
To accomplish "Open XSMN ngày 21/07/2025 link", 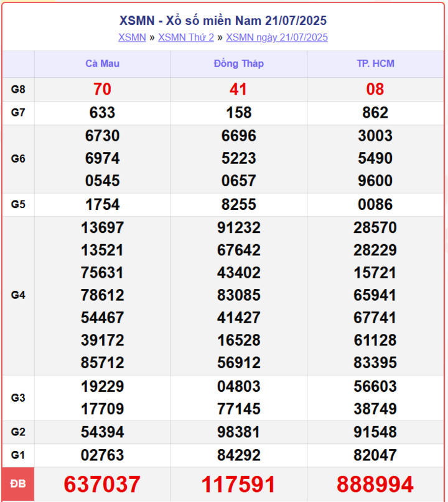I will pyautogui.click(x=277, y=37).
